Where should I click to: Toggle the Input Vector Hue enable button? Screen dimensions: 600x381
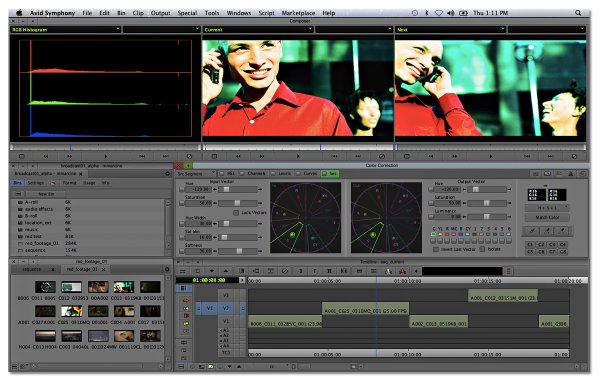pyautogui.click(x=182, y=189)
